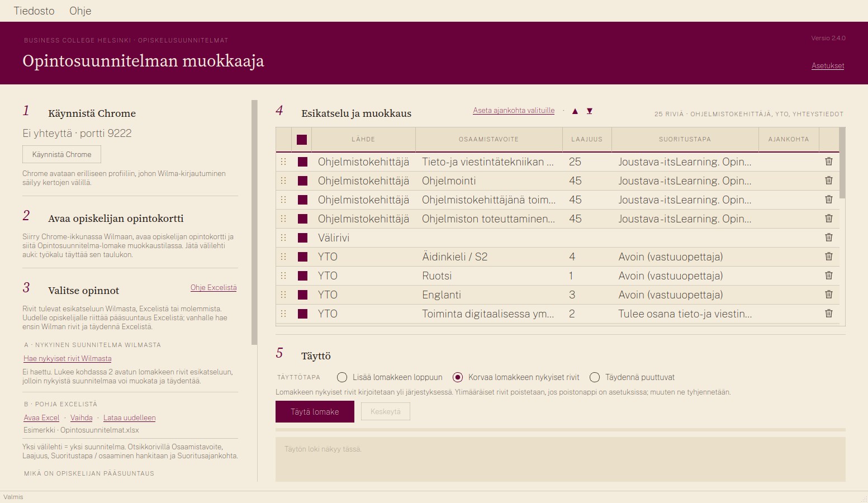The image size is (868, 503).
Task: Delete the Ohjelmistokehittäjänä toim... row via trash icon
Action: tap(829, 200)
